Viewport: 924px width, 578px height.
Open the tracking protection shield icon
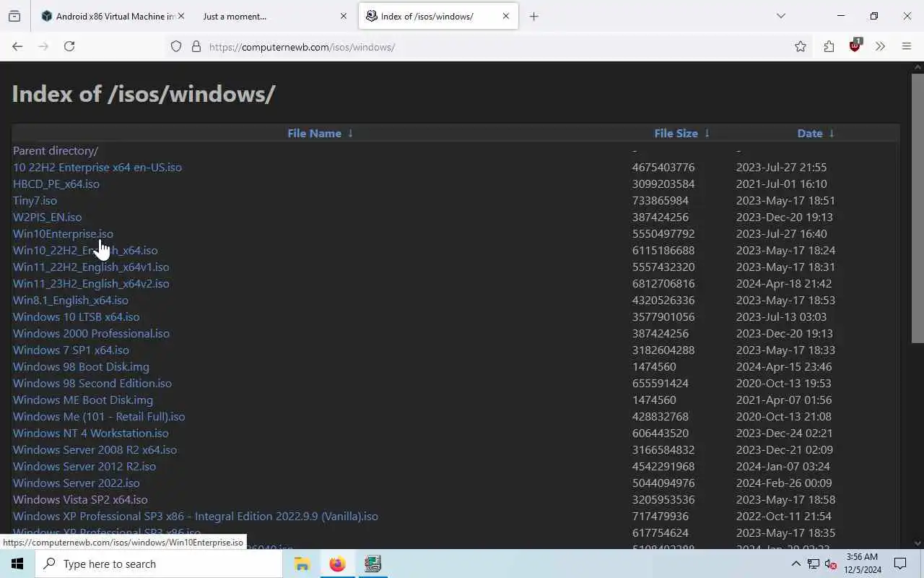pyautogui.click(x=176, y=47)
